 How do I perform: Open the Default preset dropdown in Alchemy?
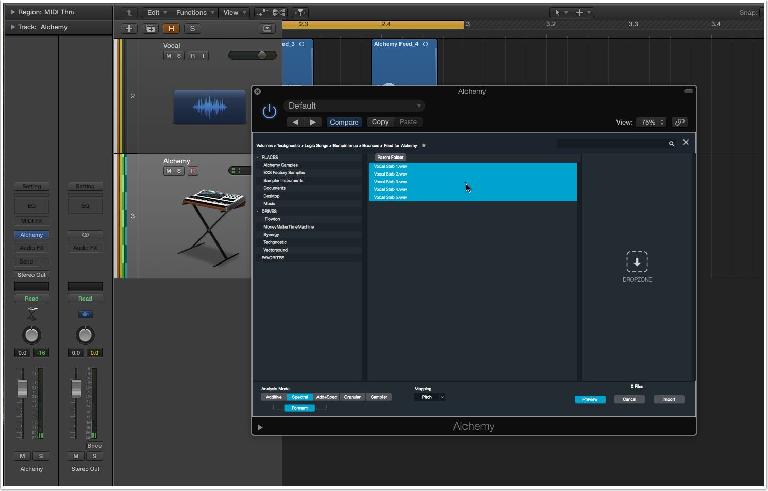coord(354,106)
